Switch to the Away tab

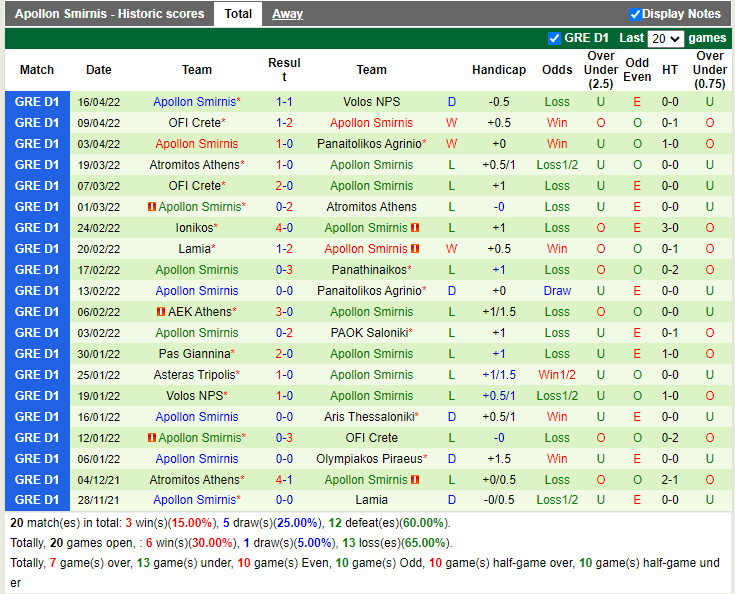287,14
